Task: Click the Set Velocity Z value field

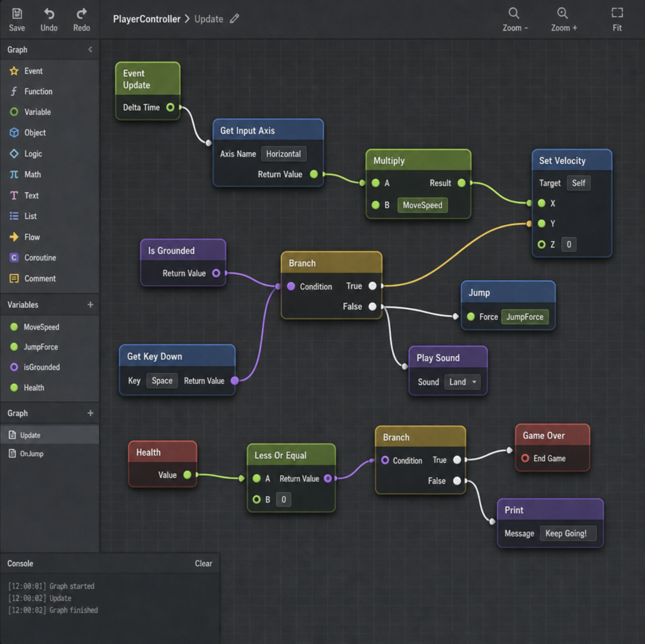Action: point(569,244)
